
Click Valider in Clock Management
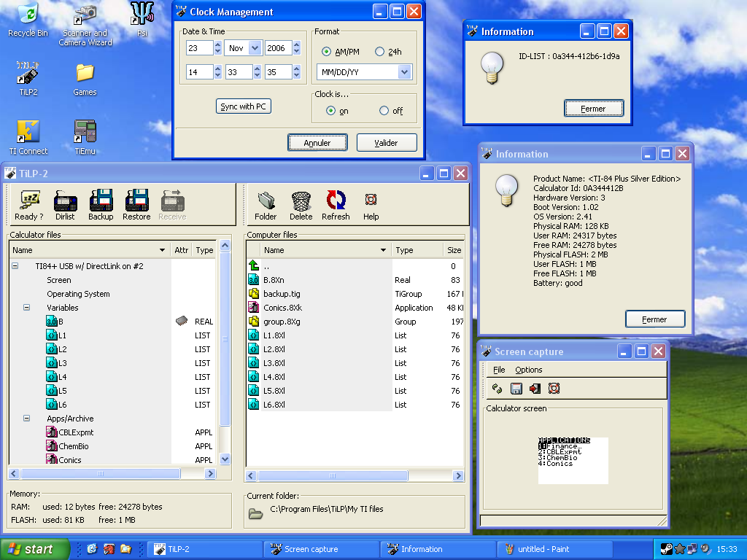coord(387,142)
